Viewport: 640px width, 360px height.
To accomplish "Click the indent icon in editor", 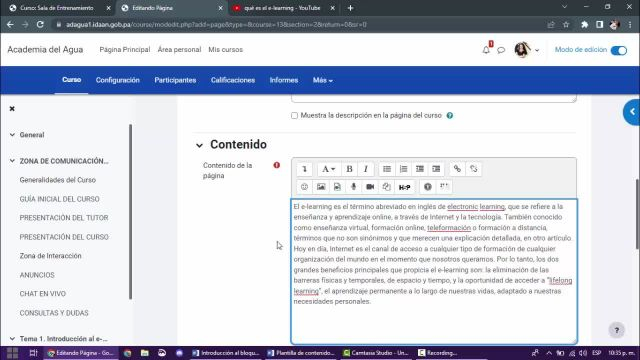I will tap(436, 169).
